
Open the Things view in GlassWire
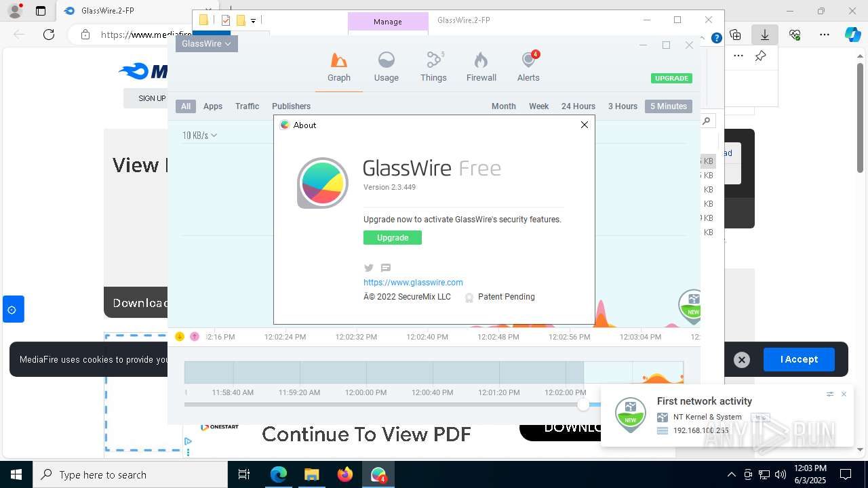click(433, 67)
